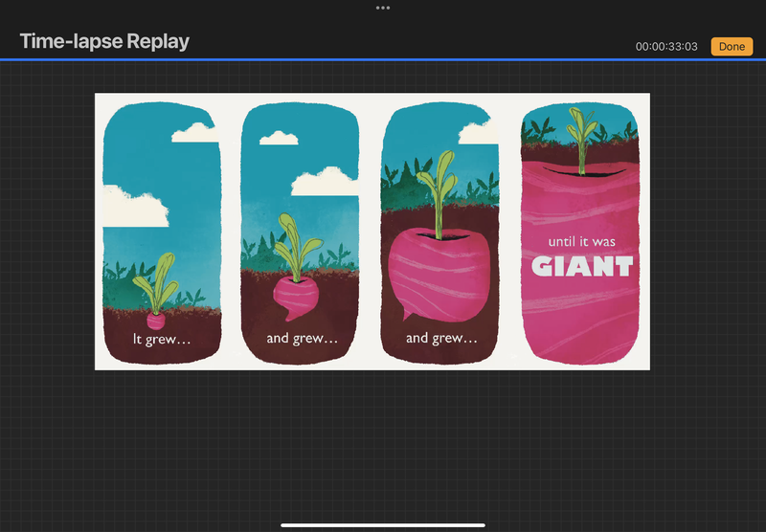Click the tiny radish in first panel

[x=156, y=319]
